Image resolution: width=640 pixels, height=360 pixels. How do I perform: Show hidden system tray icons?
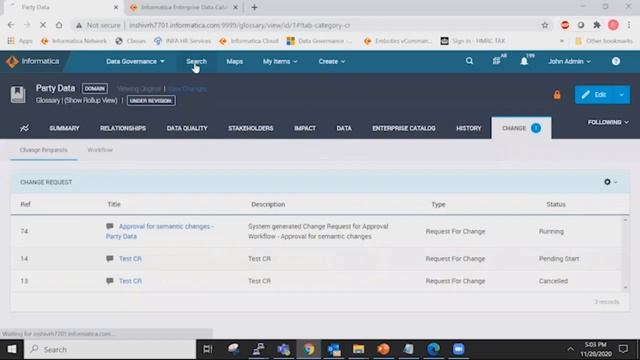click(x=571, y=349)
